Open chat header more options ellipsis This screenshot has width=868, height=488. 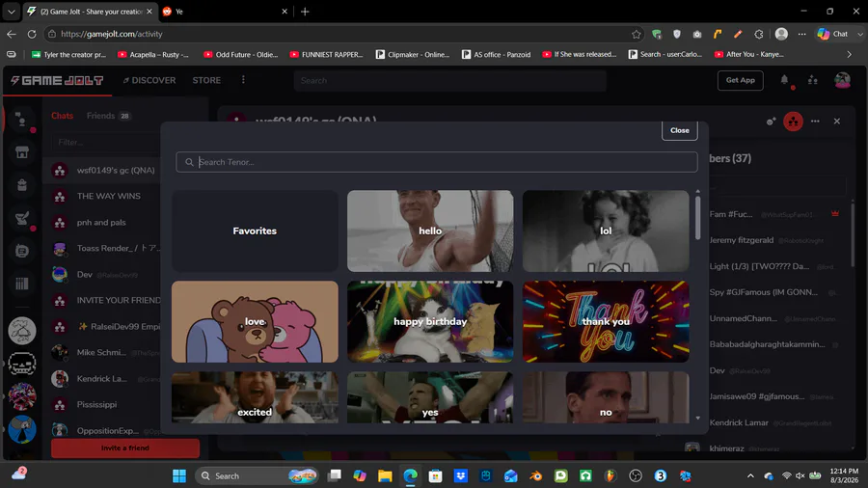coord(815,122)
